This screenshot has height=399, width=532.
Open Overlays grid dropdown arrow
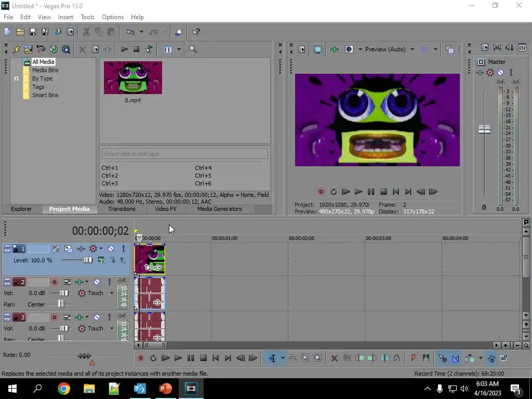(x=435, y=49)
